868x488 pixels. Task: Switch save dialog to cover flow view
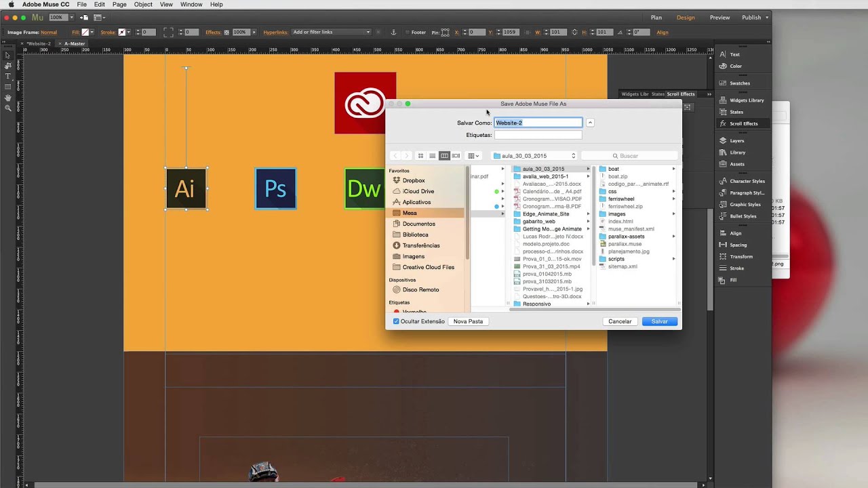(x=456, y=156)
